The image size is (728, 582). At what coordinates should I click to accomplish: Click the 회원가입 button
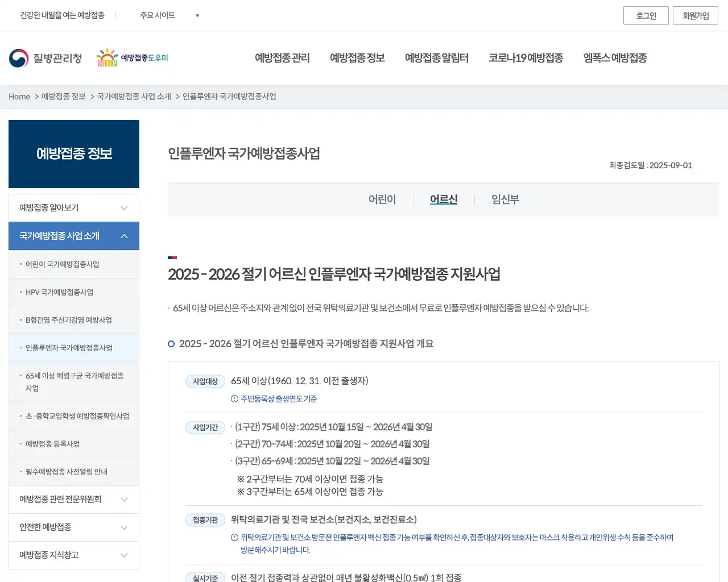695,15
